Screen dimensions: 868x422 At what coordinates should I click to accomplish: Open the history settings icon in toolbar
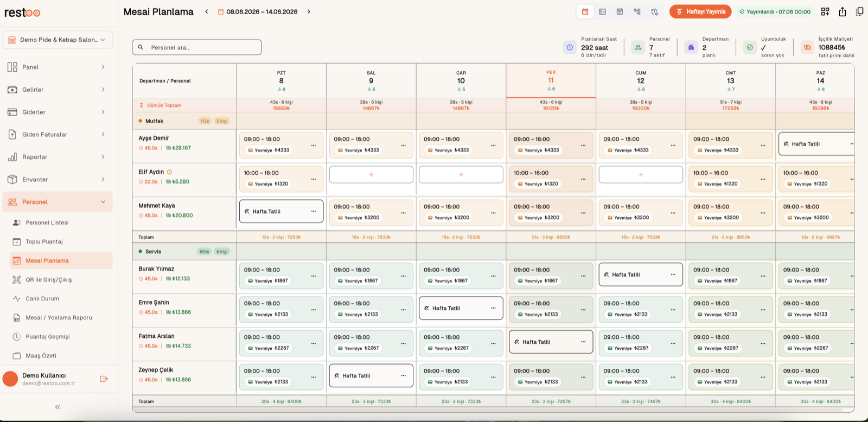point(654,11)
